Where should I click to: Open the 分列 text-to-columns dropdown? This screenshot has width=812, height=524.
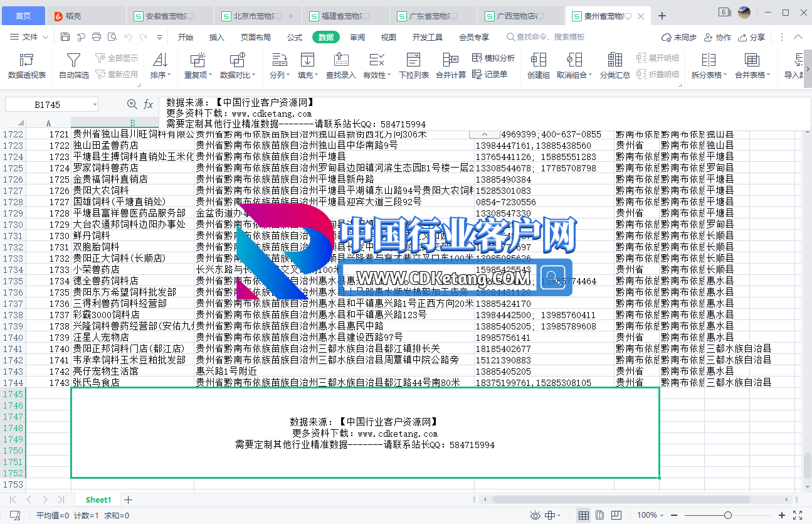[280, 66]
